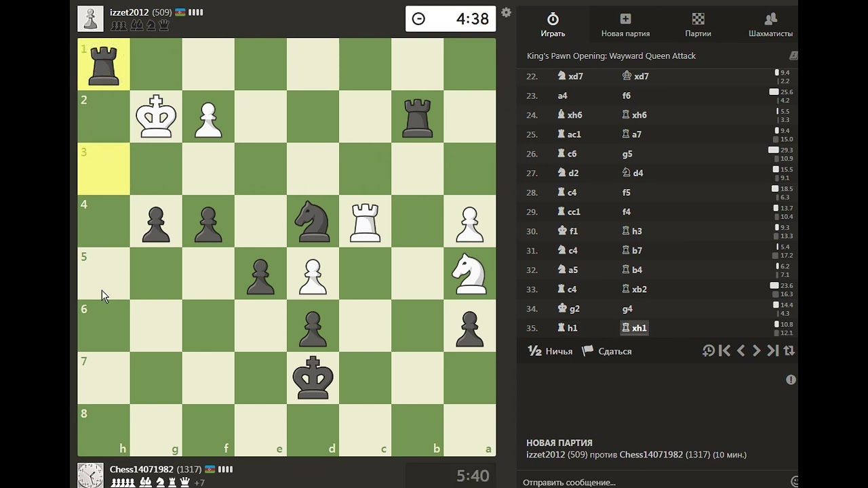This screenshot has height=488, width=868.
Task: Select the black rook on h1
Action: (x=104, y=64)
